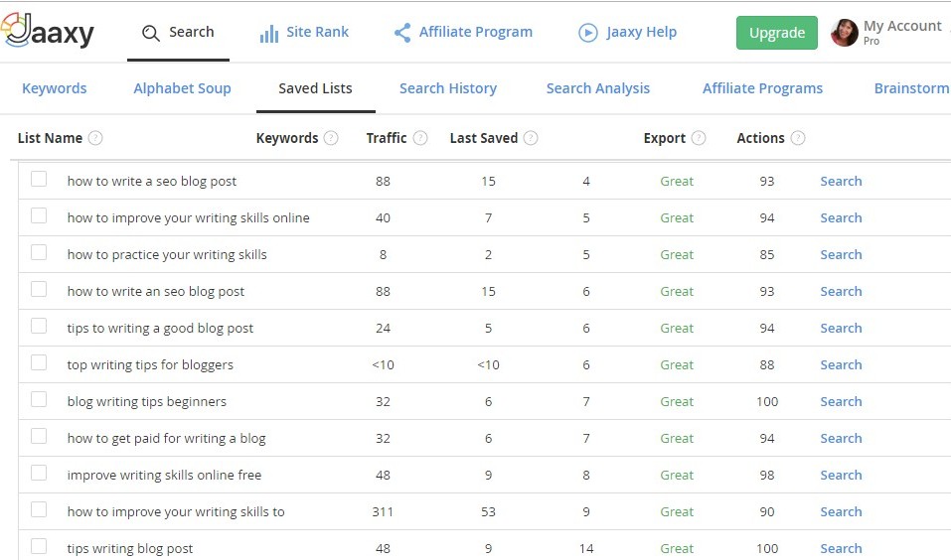
Task: Switch to the Keywords tab
Action: tap(55, 88)
